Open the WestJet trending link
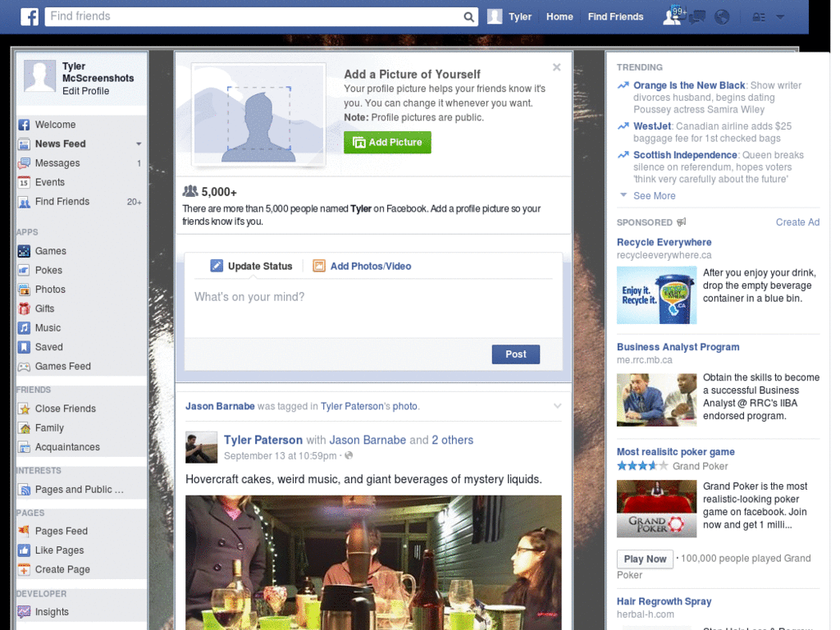This screenshot has width=840, height=630. pyautogui.click(x=652, y=126)
